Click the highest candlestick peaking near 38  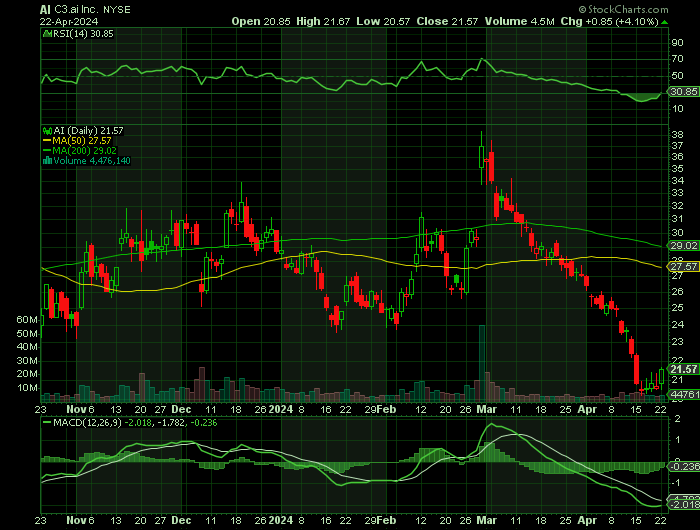pos(481,158)
